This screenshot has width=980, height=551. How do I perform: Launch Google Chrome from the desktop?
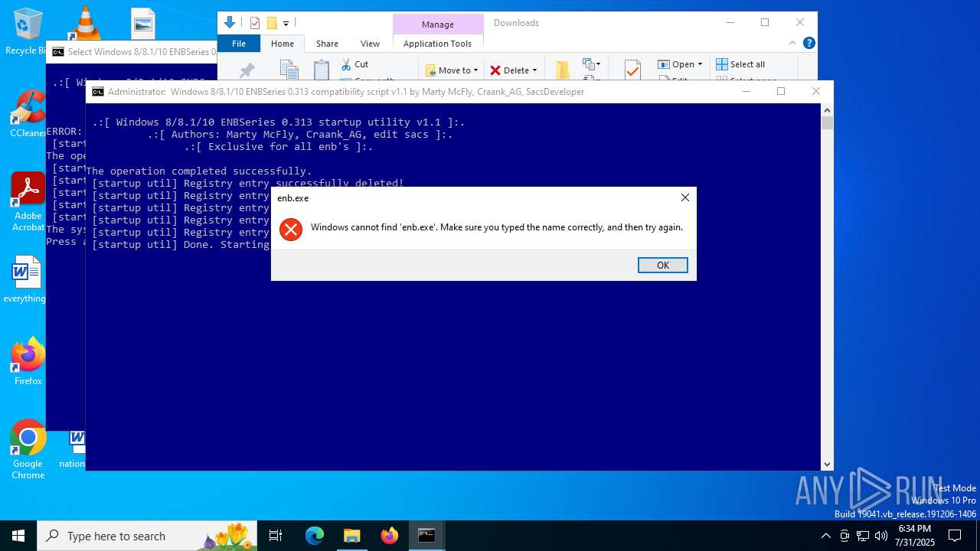[x=28, y=450]
